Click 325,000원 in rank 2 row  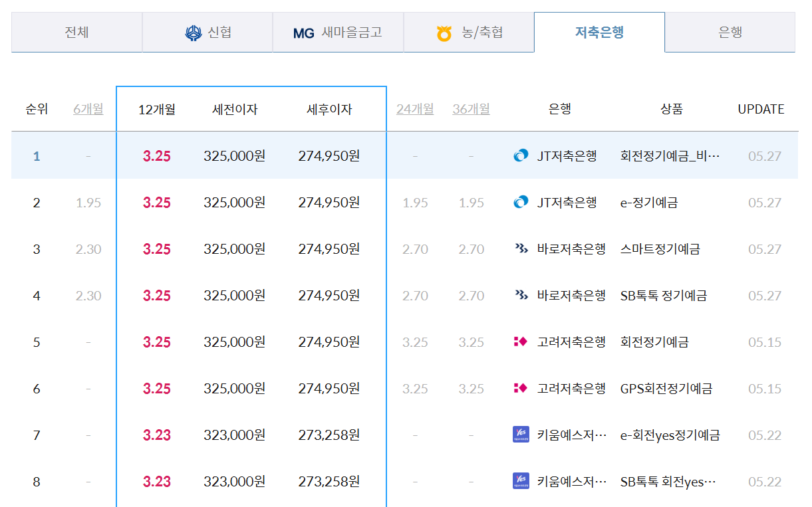point(235,202)
